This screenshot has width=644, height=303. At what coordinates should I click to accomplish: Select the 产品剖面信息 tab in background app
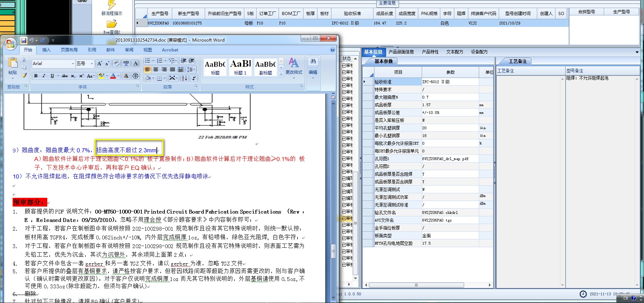[x=401, y=52]
